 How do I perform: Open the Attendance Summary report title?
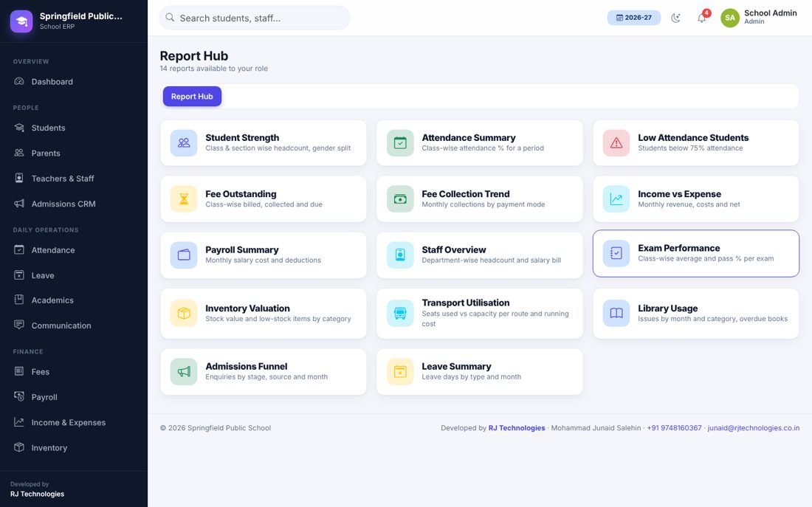469,138
